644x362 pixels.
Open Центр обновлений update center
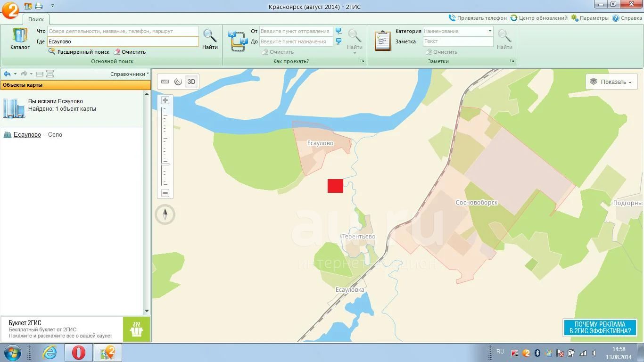tap(539, 18)
